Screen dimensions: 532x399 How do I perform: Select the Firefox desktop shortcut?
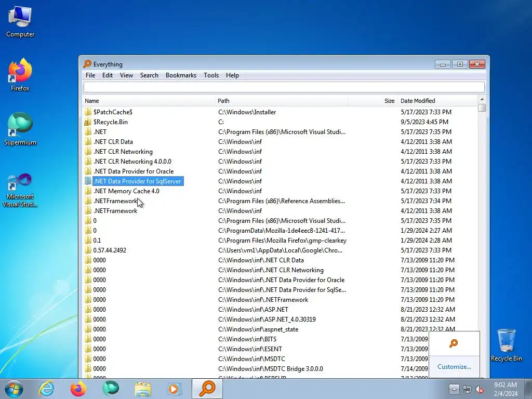point(20,75)
